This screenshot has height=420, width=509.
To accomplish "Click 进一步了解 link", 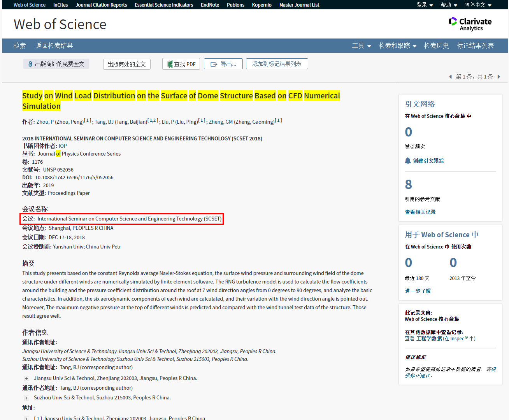I will (x=418, y=291).
